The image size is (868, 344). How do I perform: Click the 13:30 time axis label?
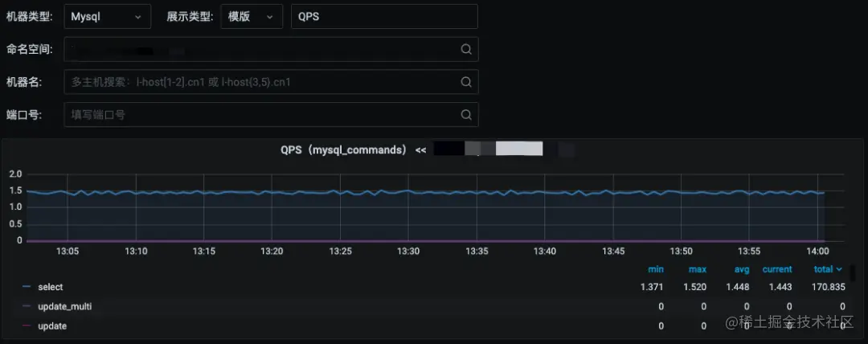(x=408, y=251)
